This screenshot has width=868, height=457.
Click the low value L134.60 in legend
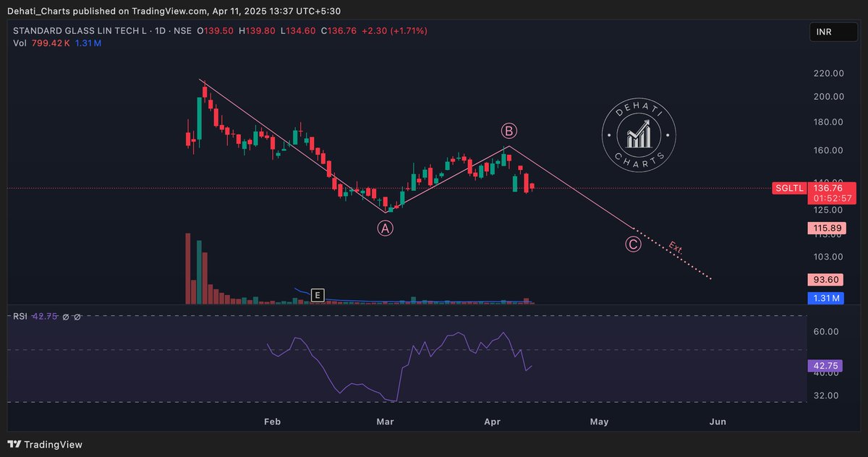point(297,31)
